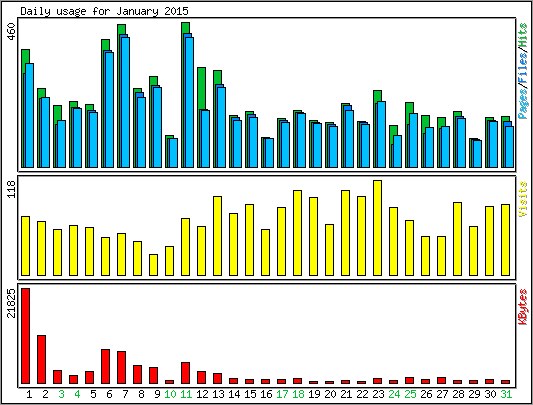Click day label 26 on the x-axis

426,394
